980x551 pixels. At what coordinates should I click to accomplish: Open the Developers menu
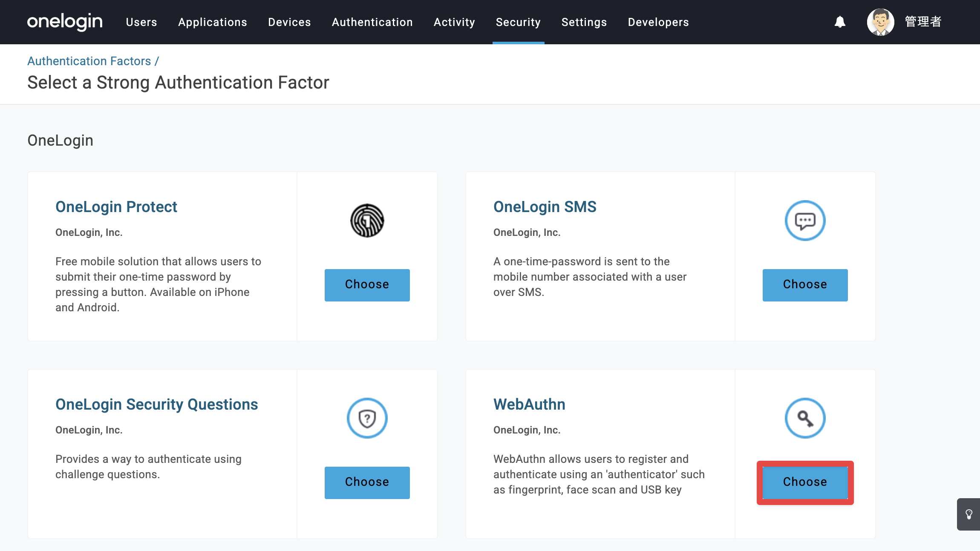[x=658, y=22]
